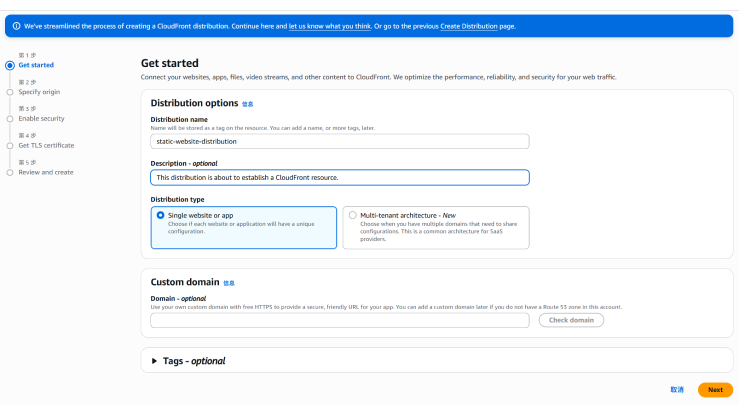Click the Domain optional input field

pyautogui.click(x=339, y=320)
